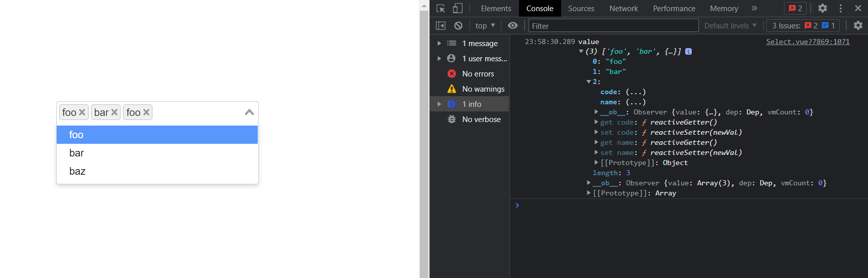Click the length: 3 property
The height and width of the screenshot is (278, 868).
coord(611,173)
